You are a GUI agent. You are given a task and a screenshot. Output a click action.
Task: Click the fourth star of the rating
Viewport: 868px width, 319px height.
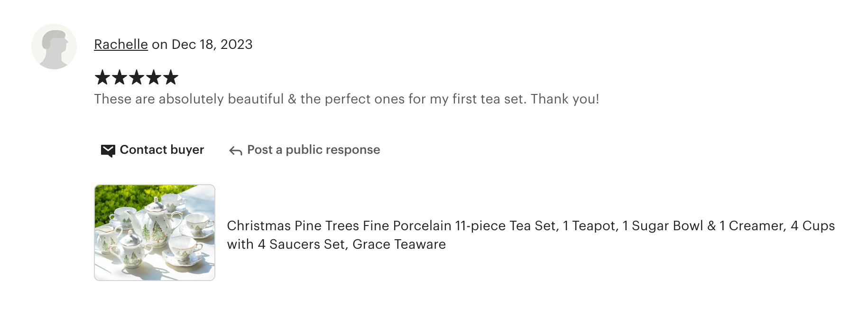point(154,77)
